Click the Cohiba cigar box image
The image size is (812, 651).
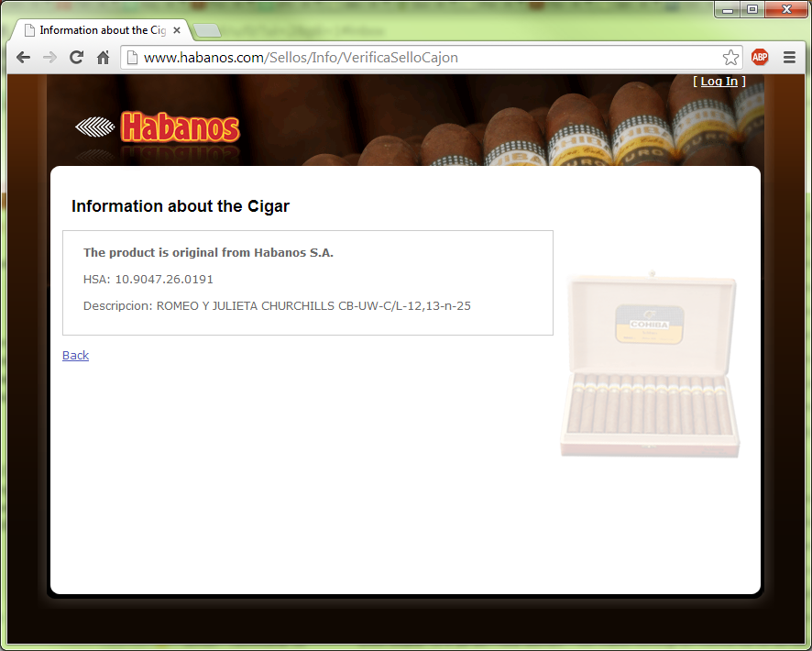(651, 364)
